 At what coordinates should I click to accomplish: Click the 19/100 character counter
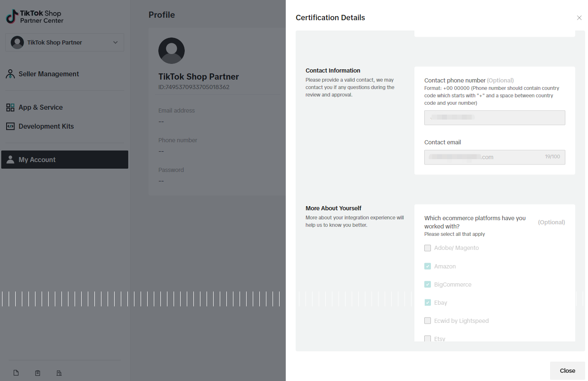553,157
